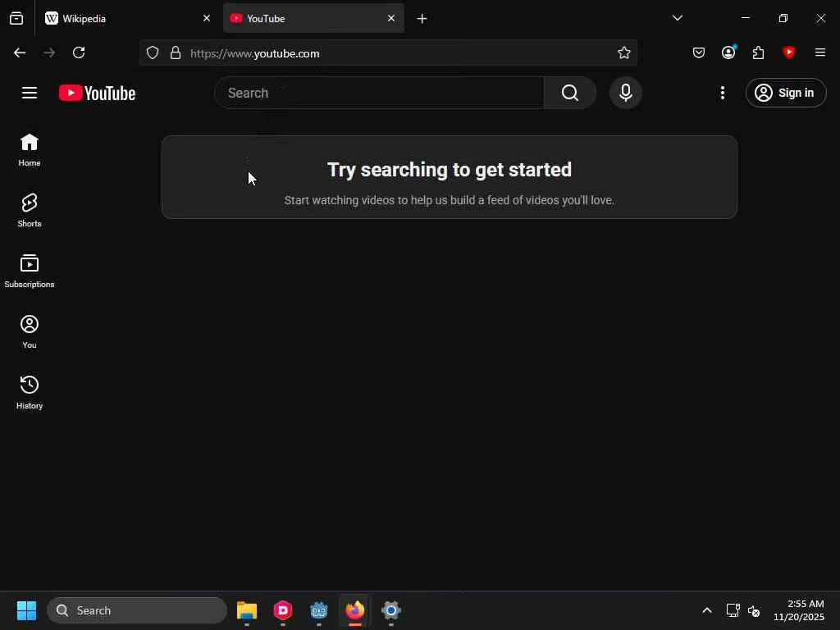This screenshot has height=630, width=840.
Task: Open the You section in sidebar
Action: click(30, 331)
